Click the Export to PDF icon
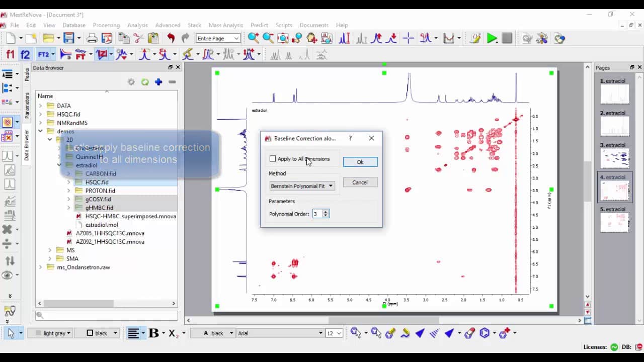 pyautogui.click(x=107, y=38)
